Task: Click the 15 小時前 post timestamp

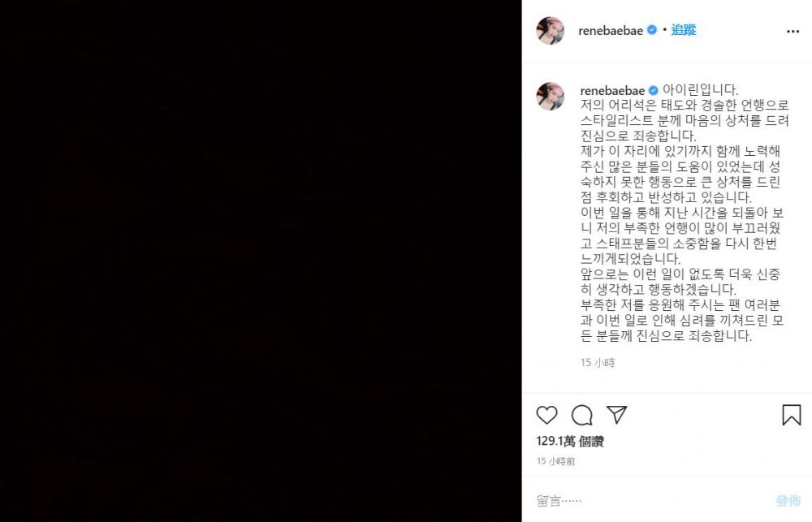Action: coord(555,461)
